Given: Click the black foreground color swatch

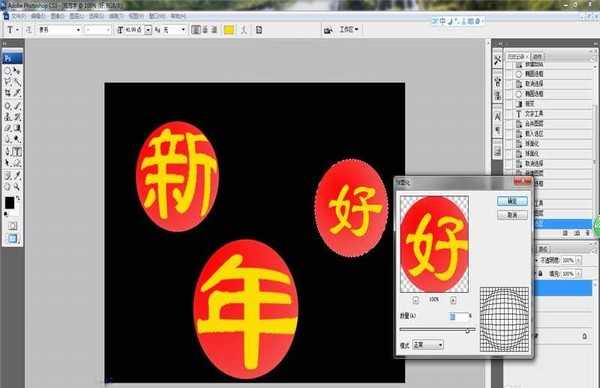Looking at the screenshot, I should 10,203.
